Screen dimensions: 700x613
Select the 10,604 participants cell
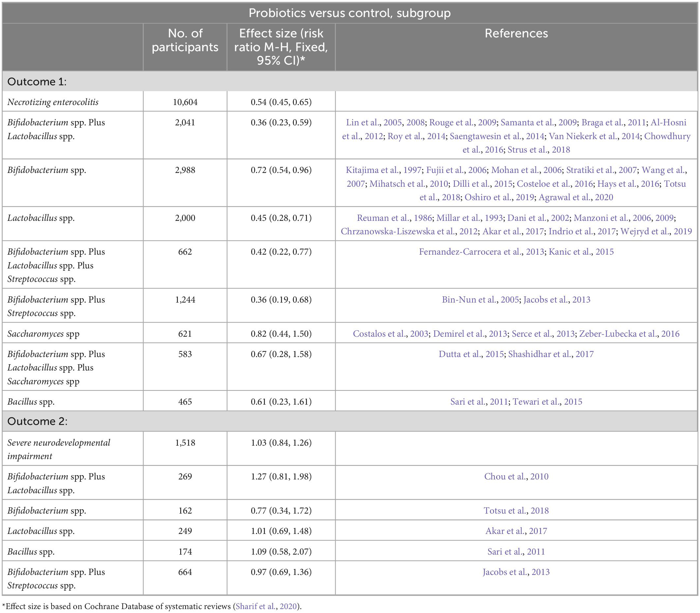pos(185,102)
